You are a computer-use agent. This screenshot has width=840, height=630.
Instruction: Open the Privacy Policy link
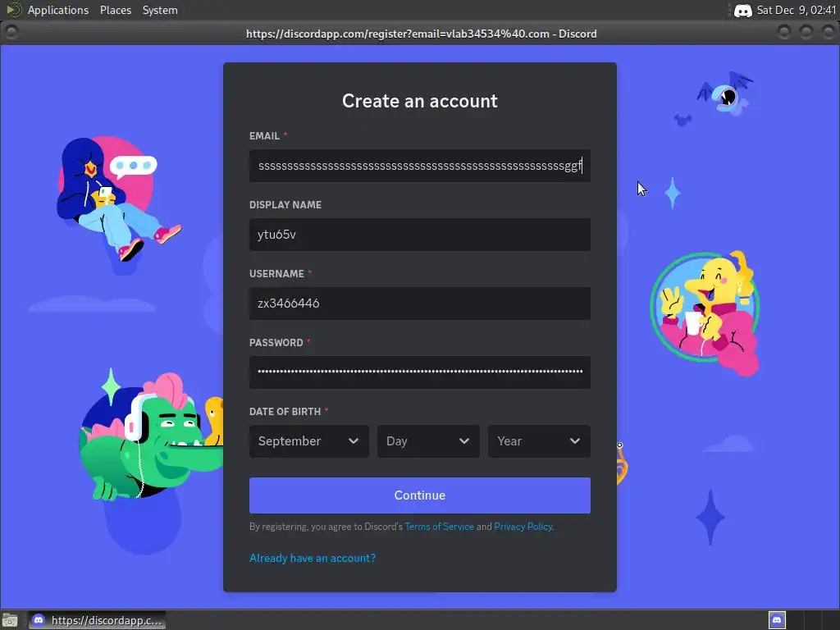pyautogui.click(x=523, y=527)
